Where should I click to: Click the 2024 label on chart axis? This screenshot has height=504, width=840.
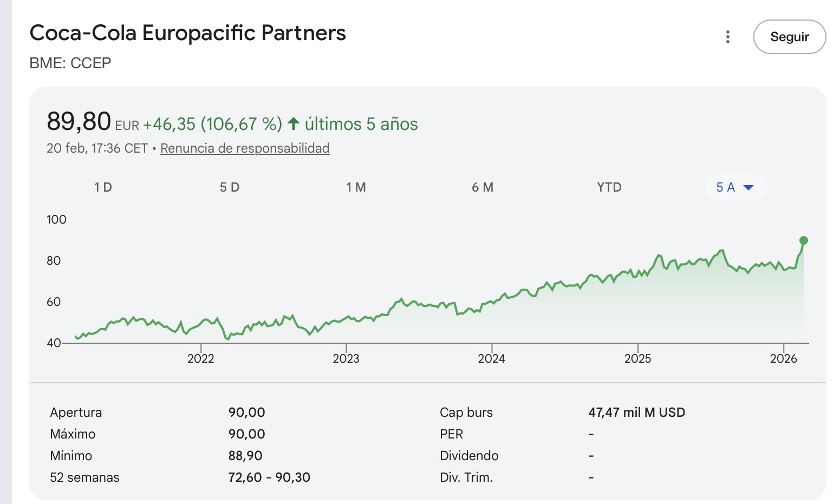[x=492, y=358]
